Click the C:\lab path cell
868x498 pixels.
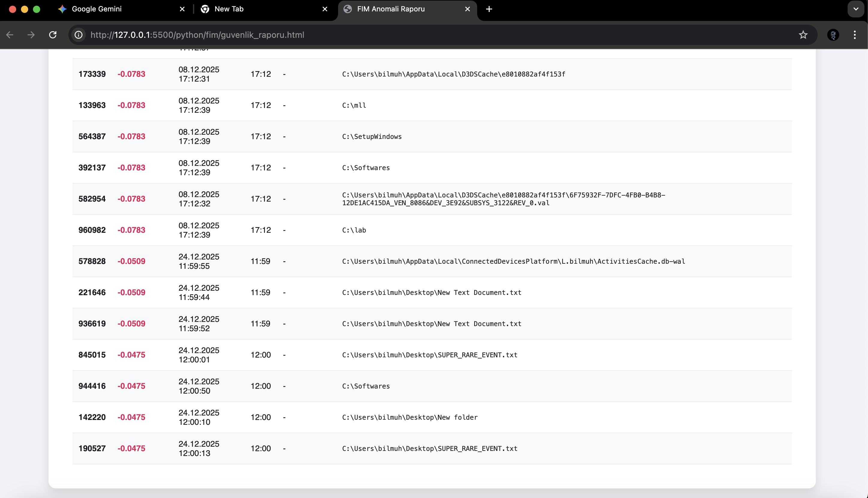coord(354,230)
